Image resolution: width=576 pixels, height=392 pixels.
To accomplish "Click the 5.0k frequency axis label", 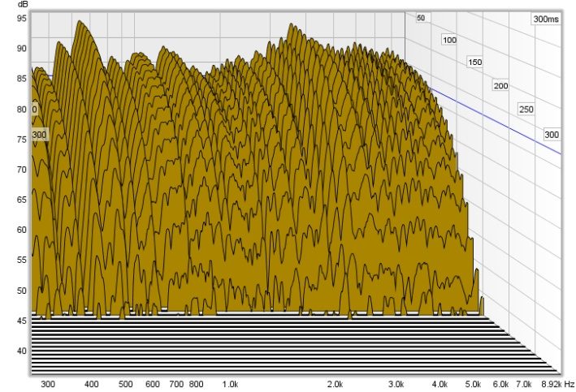I will pyautogui.click(x=473, y=385).
